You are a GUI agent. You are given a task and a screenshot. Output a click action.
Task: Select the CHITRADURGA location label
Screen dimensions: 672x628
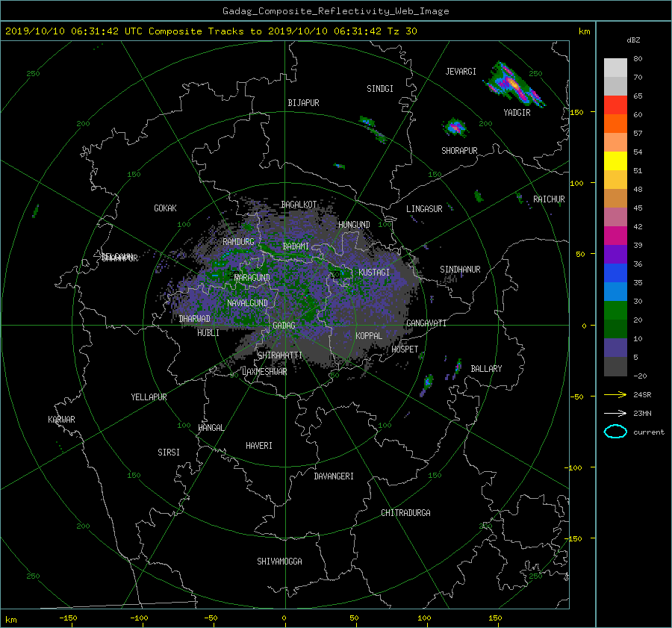point(406,513)
